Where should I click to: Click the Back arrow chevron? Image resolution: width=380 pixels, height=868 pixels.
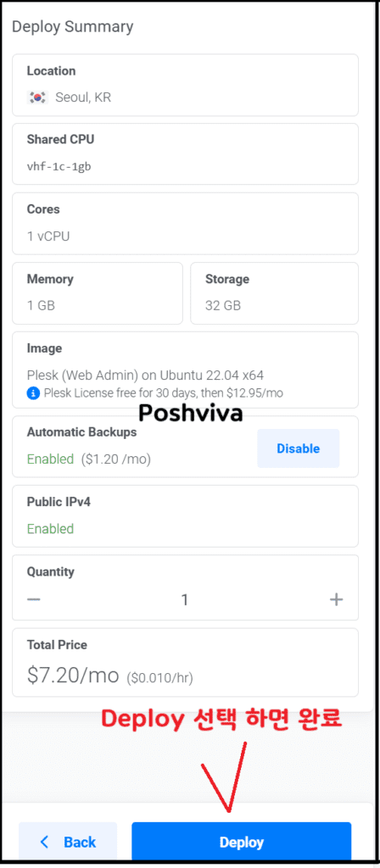coord(45,842)
